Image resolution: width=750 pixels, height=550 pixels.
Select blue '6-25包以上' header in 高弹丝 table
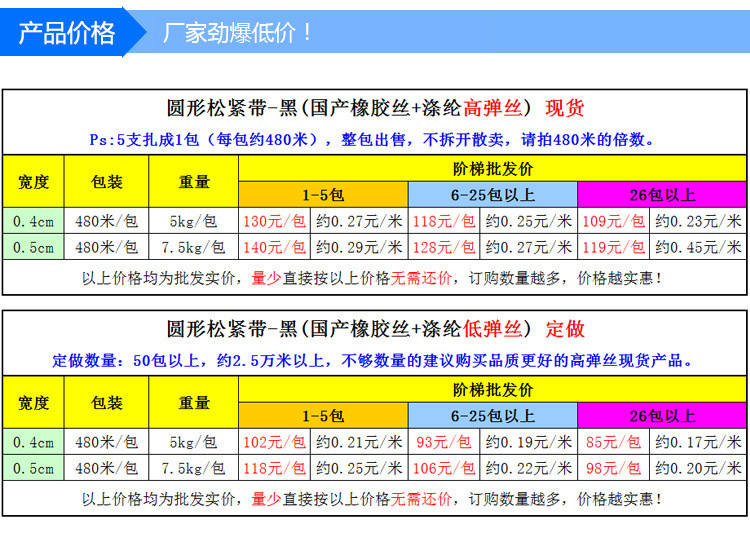point(493,195)
